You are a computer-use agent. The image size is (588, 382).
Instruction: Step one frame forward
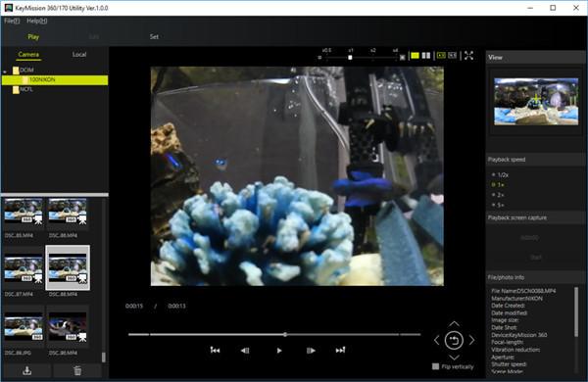tap(311, 351)
